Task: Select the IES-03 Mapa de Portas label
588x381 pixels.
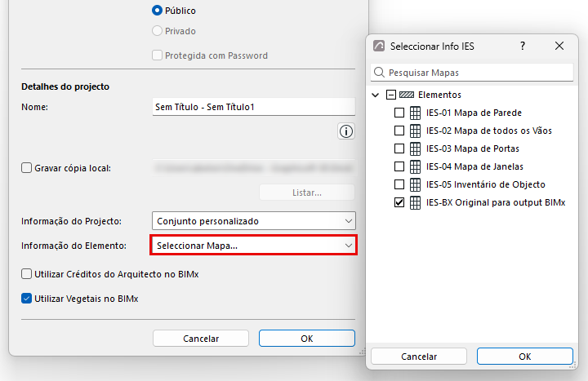Action: [x=473, y=148]
